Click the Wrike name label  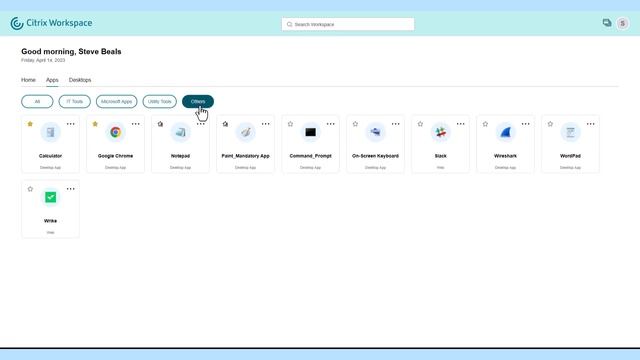pos(51,221)
